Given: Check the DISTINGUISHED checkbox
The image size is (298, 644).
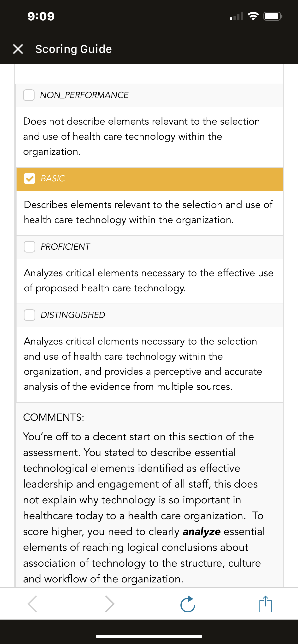Looking at the screenshot, I should pos(29,315).
